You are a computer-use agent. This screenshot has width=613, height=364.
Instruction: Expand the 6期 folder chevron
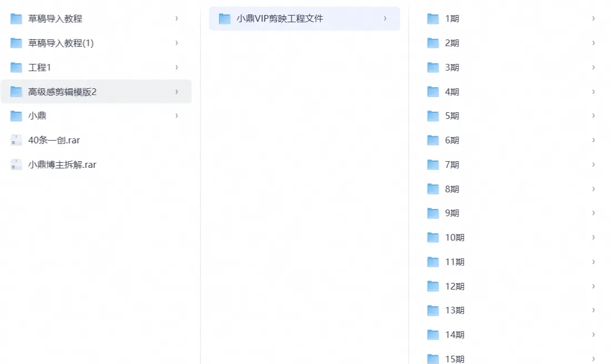tap(594, 140)
